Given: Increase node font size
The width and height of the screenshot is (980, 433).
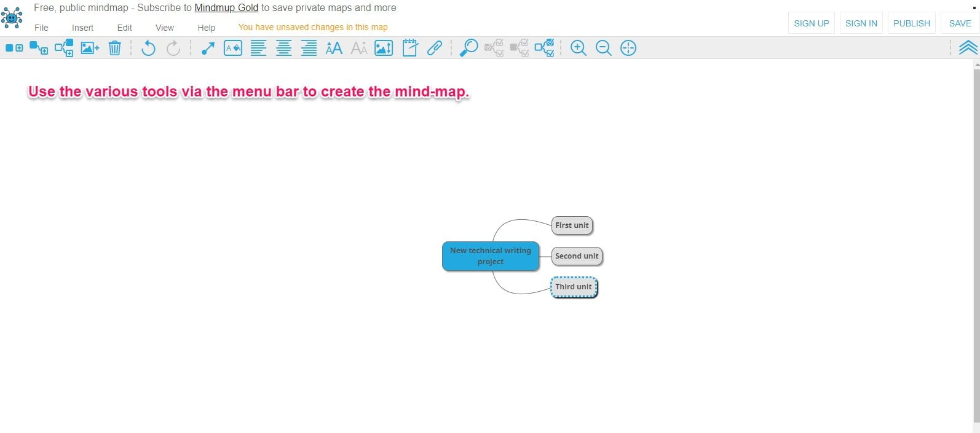Looking at the screenshot, I should (334, 48).
